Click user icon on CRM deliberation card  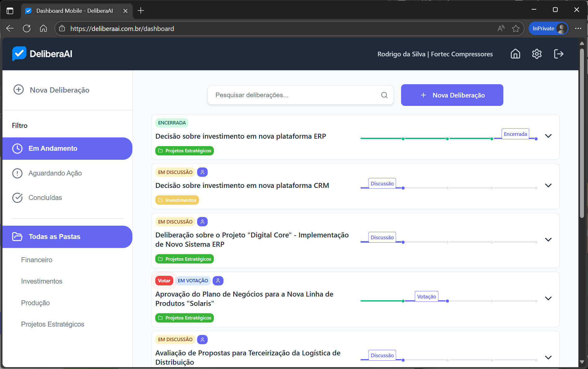point(202,172)
